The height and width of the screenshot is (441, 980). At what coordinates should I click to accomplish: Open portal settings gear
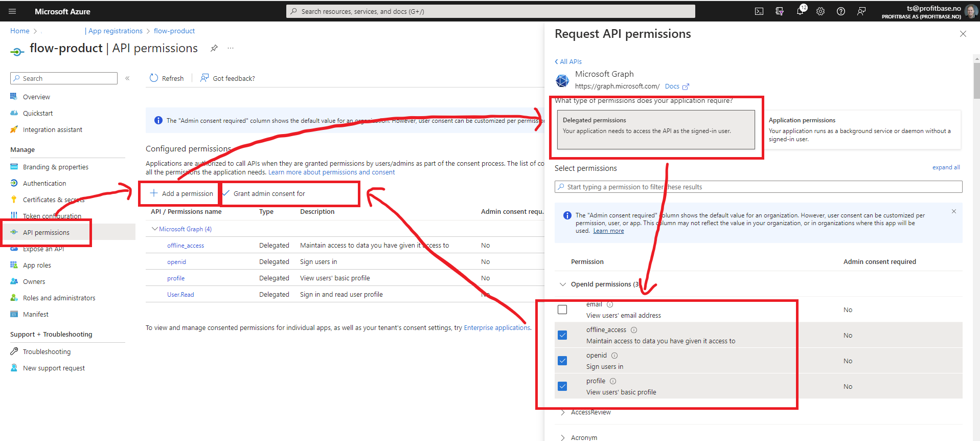tap(821, 11)
